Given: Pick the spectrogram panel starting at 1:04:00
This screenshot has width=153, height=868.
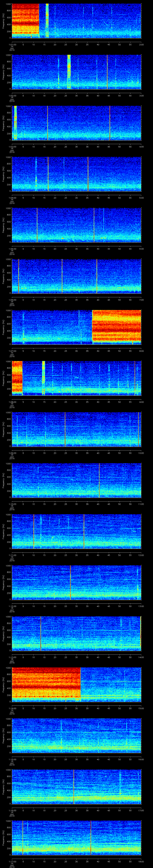Looking at the screenshot, I should [76, 174].
